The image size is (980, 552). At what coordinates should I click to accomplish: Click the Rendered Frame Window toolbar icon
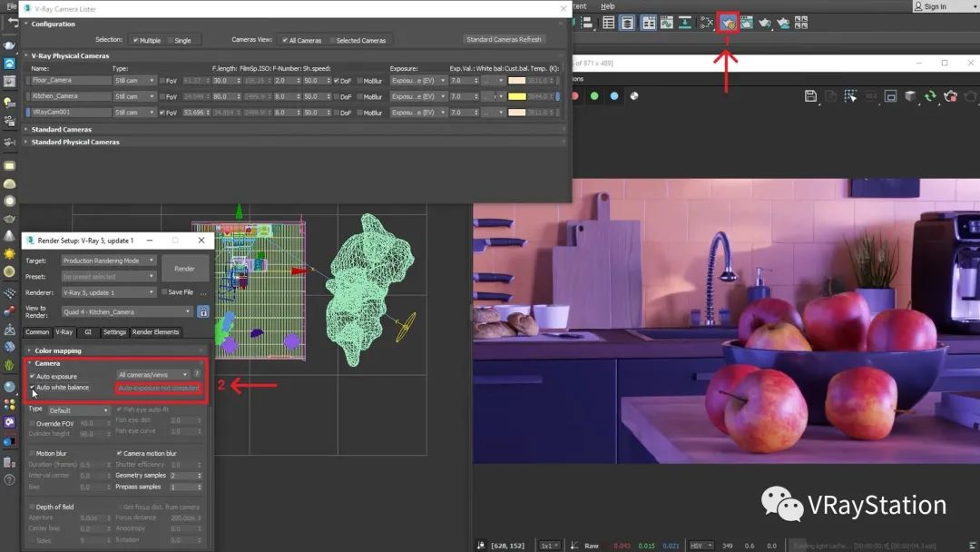[747, 23]
